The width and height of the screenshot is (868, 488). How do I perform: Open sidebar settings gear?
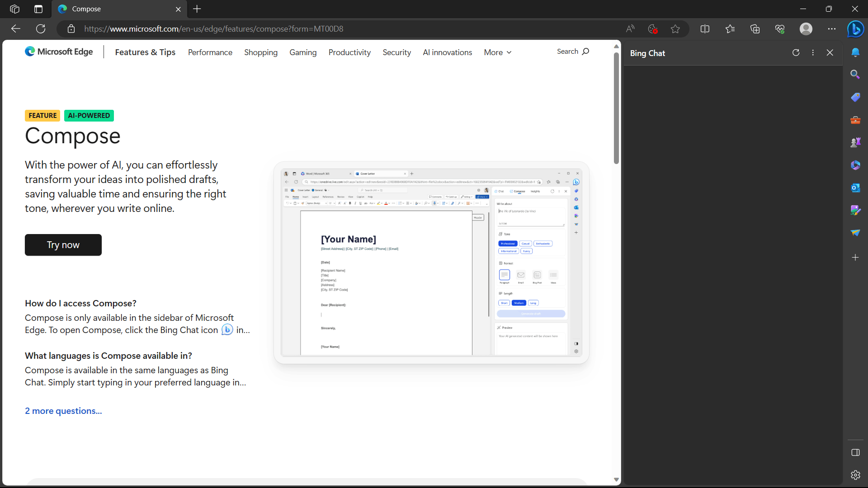click(855, 475)
